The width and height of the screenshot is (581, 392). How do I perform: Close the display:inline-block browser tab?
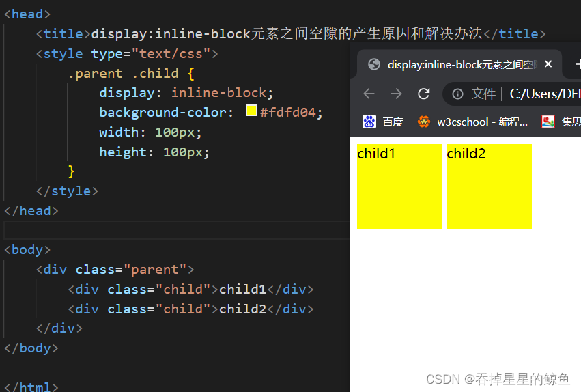pyautogui.click(x=548, y=64)
